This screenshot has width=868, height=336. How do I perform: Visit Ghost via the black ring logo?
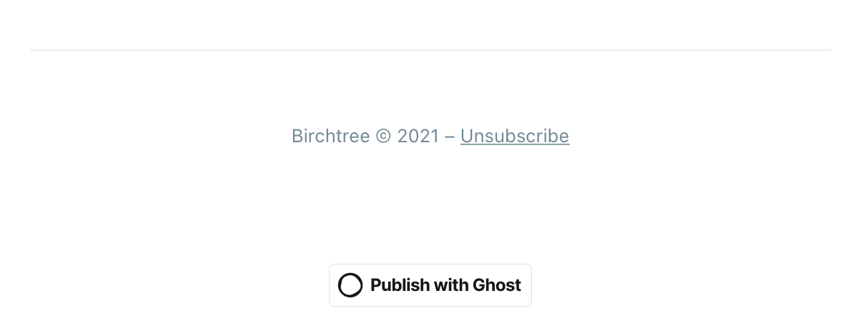(x=350, y=285)
